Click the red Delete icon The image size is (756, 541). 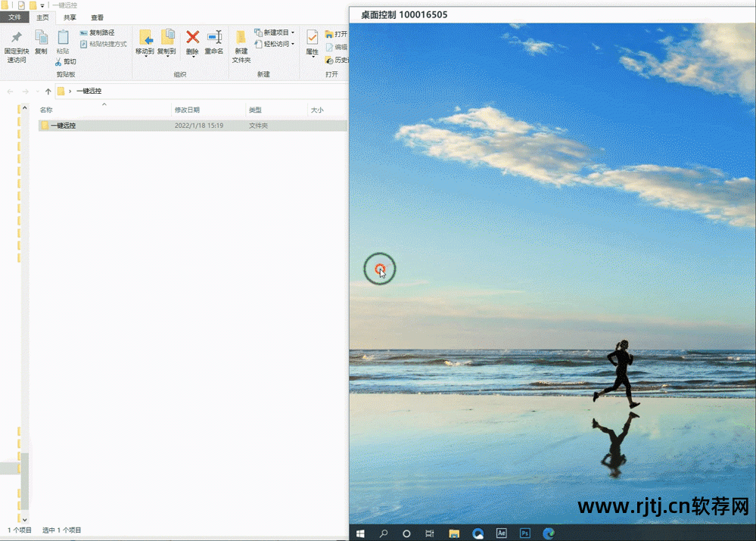click(x=192, y=37)
